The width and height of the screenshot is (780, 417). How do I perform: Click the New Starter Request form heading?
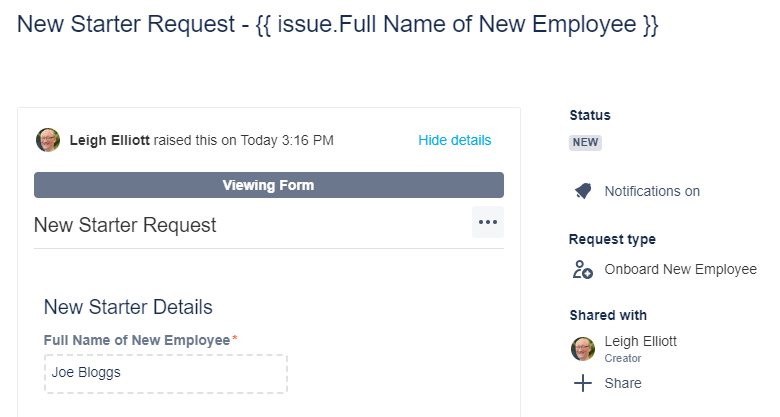125,225
